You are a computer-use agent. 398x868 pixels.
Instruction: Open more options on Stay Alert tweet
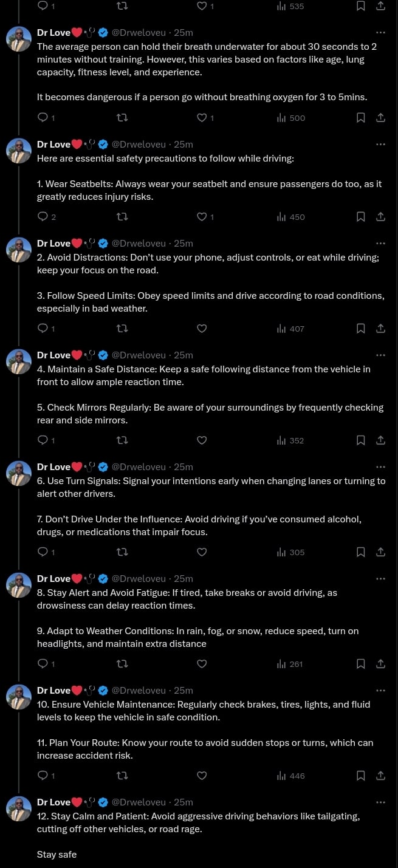(x=380, y=579)
